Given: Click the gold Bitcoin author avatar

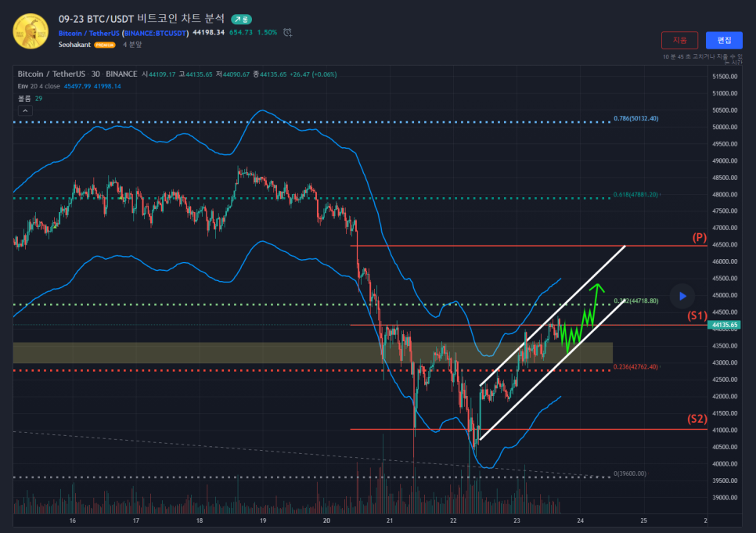Looking at the screenshot, I should click(x=31, y=31).
